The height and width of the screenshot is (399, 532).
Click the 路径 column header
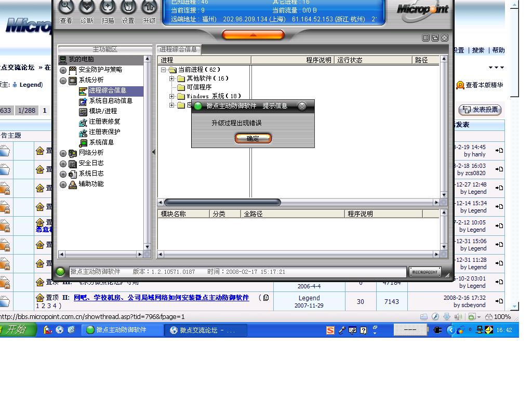tap(426, 60)
